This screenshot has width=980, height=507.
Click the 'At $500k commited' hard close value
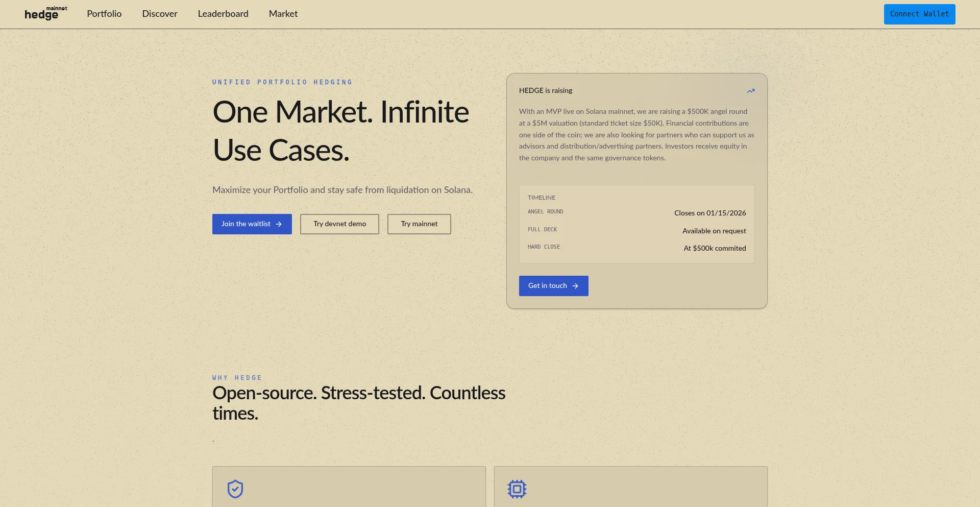(714, 248)
